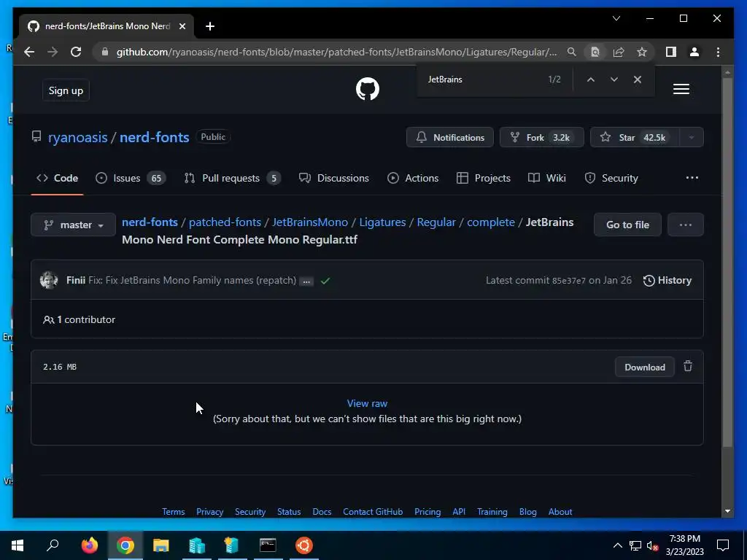747x560 pixels.
Task: Delete this file with trash icon
Action: pyautogui.click(x=688, y=366)
